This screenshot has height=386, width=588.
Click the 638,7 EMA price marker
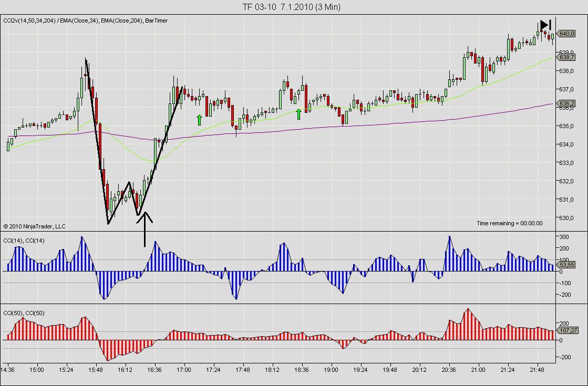click(x=566, y=57)
